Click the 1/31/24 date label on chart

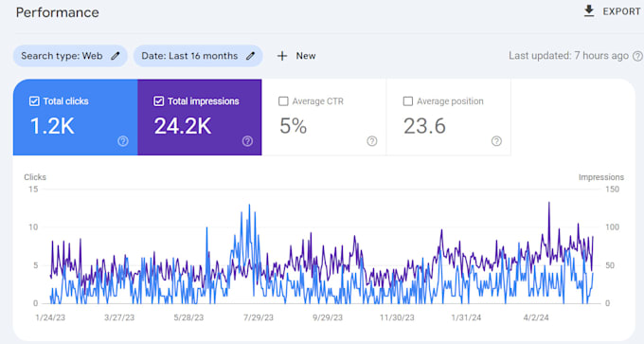point(466,317)
